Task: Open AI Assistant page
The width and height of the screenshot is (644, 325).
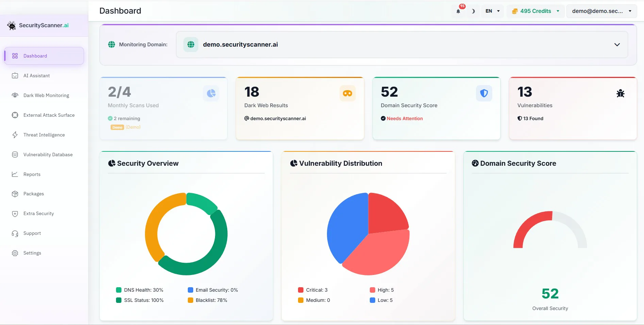Action: [44, 76]
